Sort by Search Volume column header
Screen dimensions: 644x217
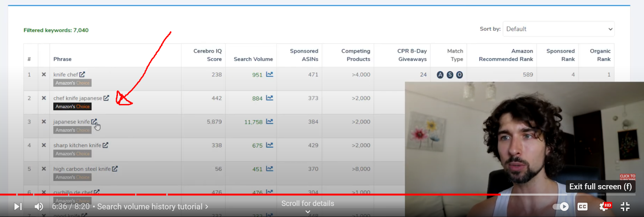(x=253, y=59)
